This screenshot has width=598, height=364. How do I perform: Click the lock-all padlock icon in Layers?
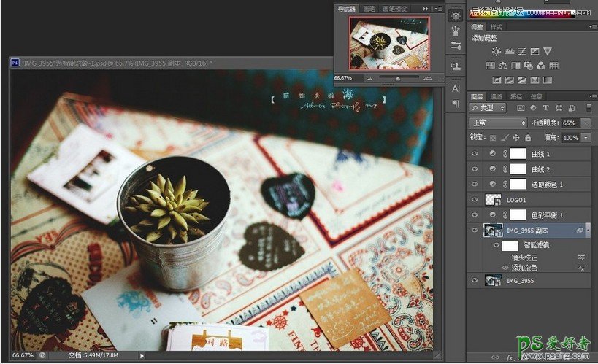point(528,137)
